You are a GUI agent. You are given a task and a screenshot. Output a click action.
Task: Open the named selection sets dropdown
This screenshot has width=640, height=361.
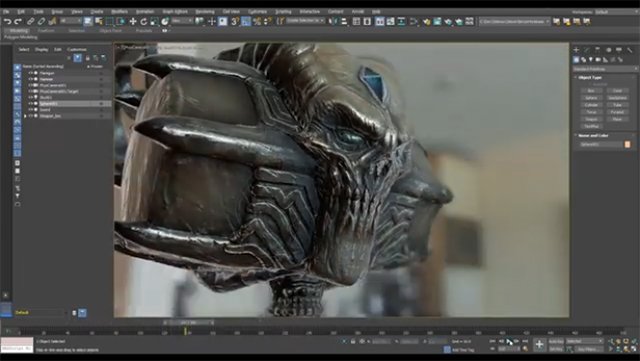[x=305, y=21]
